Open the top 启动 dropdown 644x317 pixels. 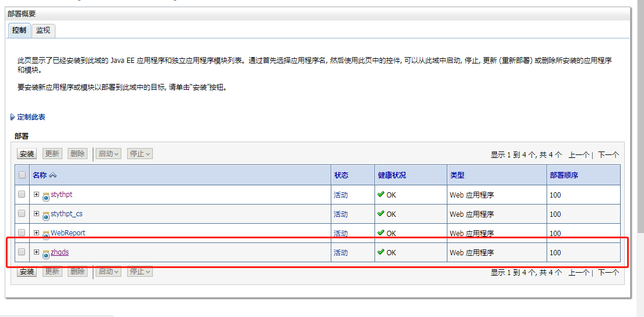tap(108, 154)
